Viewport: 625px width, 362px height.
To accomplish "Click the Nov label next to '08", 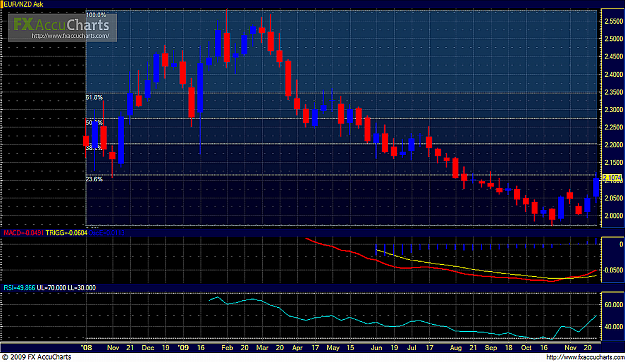I will [x=113, y=348].
